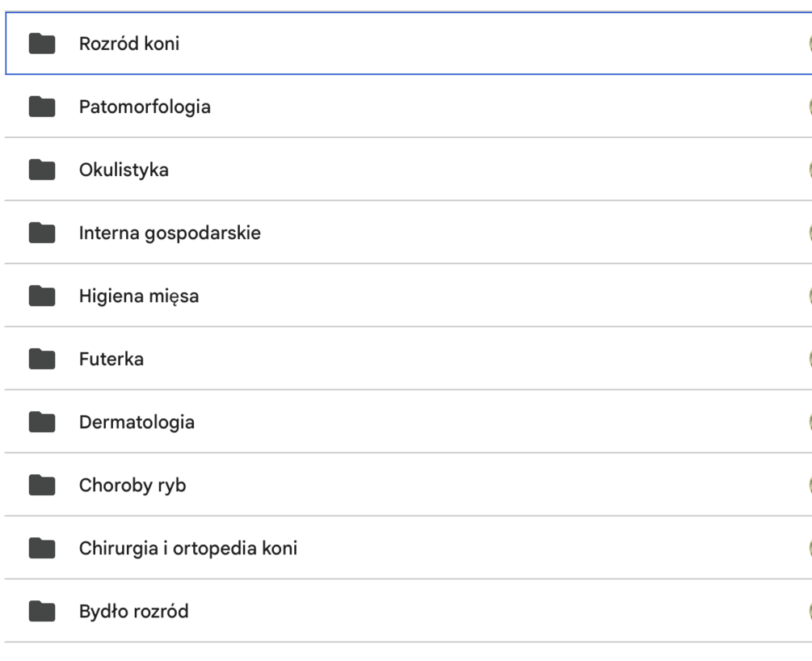Click the folder icon beside Rozród koni
Screen dimensions: 812x661
(41, 44)
